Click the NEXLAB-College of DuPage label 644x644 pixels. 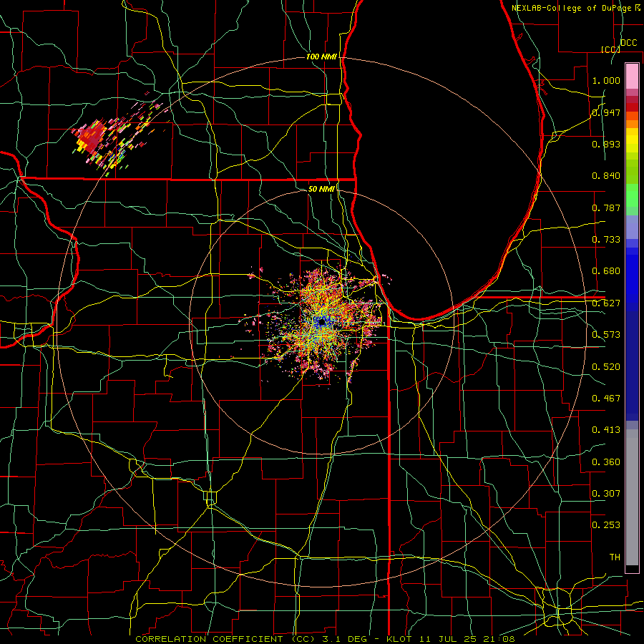click(572, 8)
